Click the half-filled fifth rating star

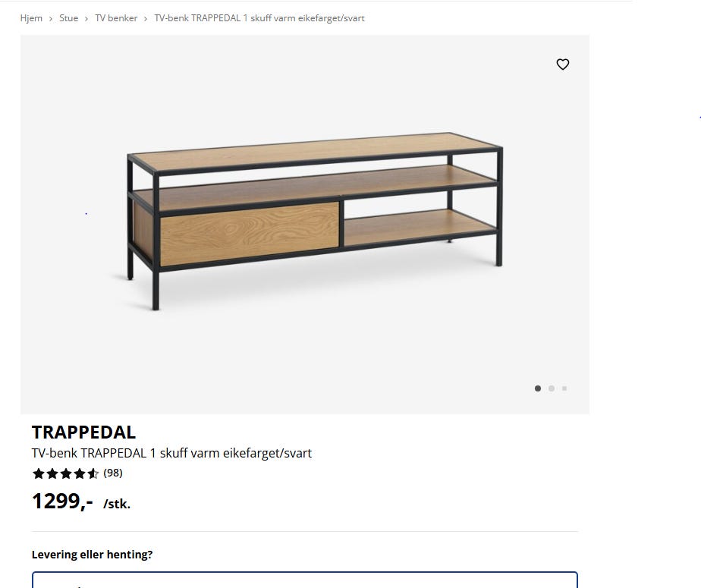[x=93, y=473]
